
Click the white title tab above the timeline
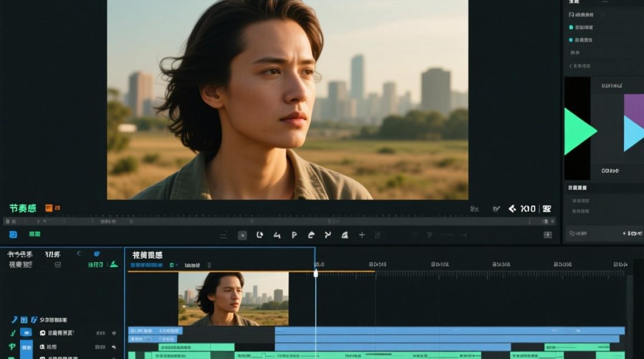click(x=148, y=255)
